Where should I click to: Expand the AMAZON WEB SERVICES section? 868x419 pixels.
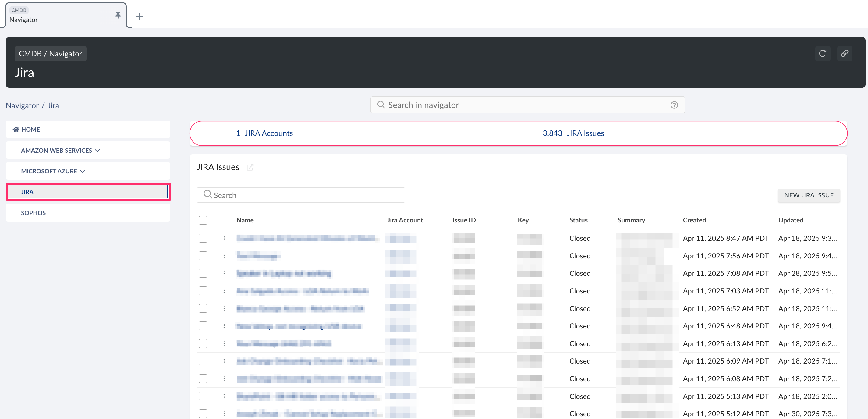coord(97,150)
